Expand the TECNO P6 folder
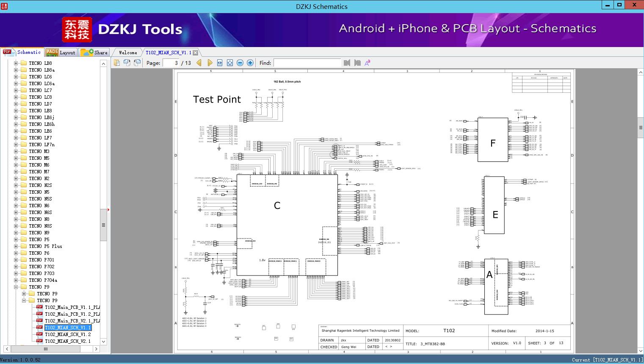 coord(16,253)
